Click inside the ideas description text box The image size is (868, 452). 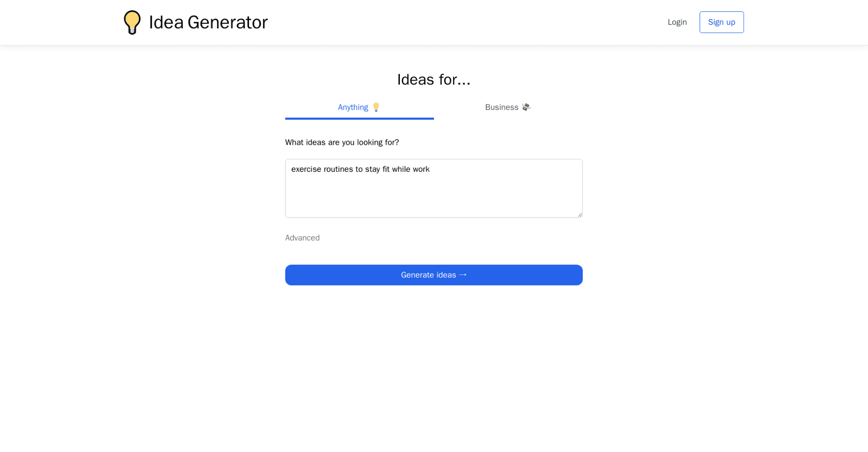point(433,188)
